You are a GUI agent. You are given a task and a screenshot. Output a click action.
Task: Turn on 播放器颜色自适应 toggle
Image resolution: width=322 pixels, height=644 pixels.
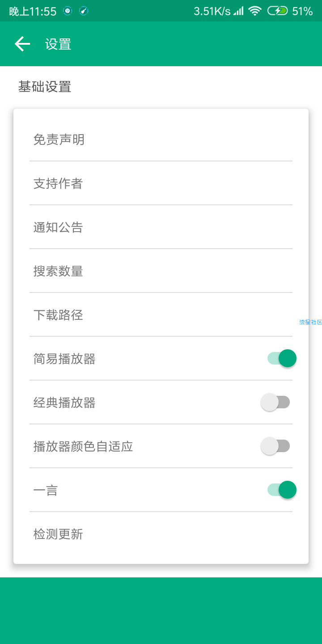275,446
